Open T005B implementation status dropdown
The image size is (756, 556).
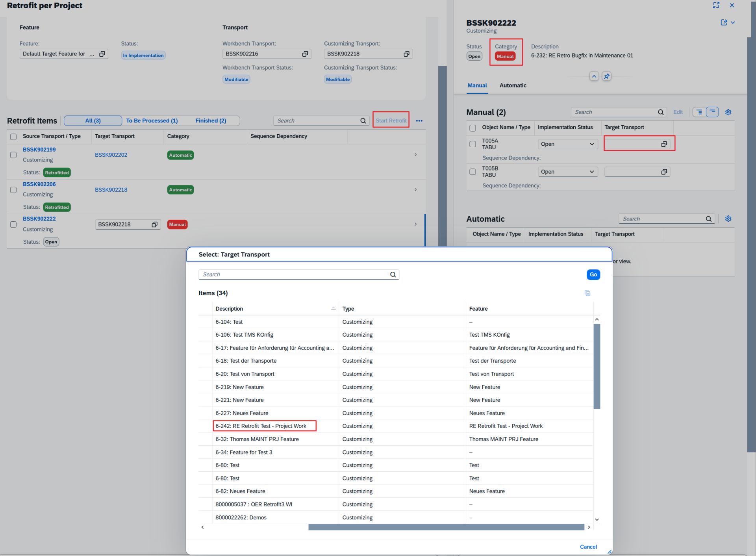coord(567,172)
